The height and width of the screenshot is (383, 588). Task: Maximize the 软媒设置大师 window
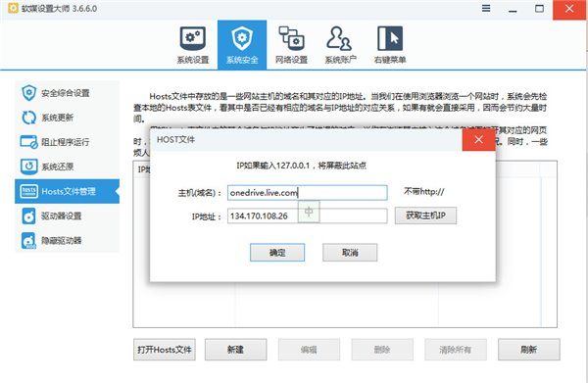(x=539, y=9)
